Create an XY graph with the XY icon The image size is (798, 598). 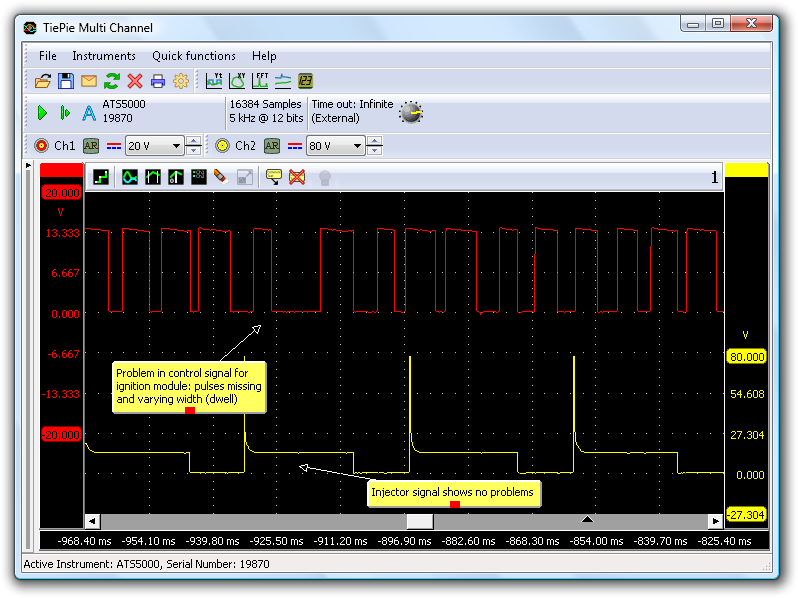(237, 81)
